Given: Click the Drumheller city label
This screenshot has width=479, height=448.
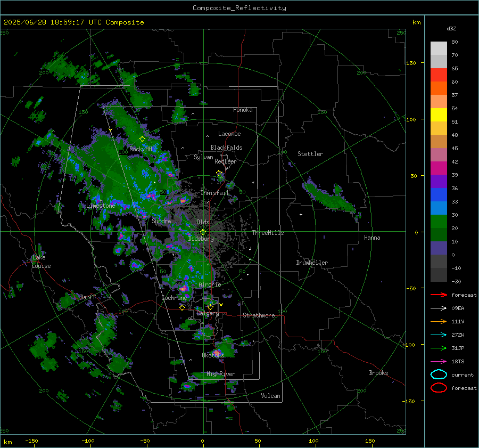Looking at the screenshot, I should [312, 263].
